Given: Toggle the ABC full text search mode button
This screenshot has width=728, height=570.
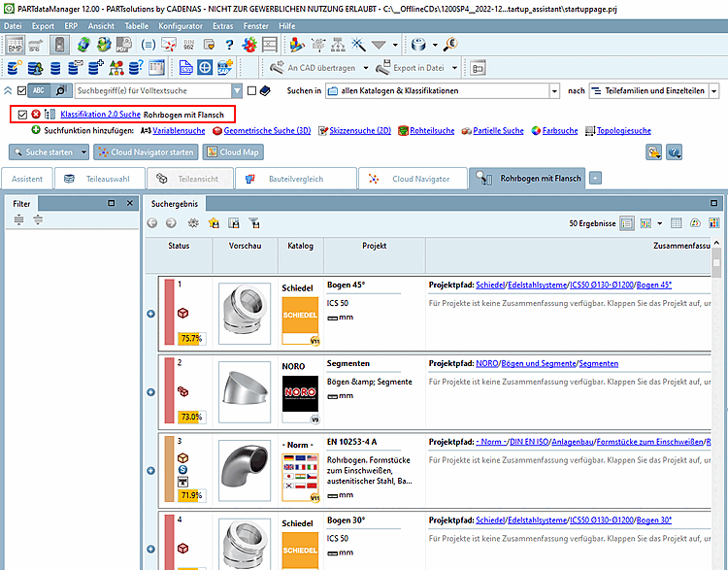Looking at the screenshot, I should pyautogui.click(x=39, y=90).
